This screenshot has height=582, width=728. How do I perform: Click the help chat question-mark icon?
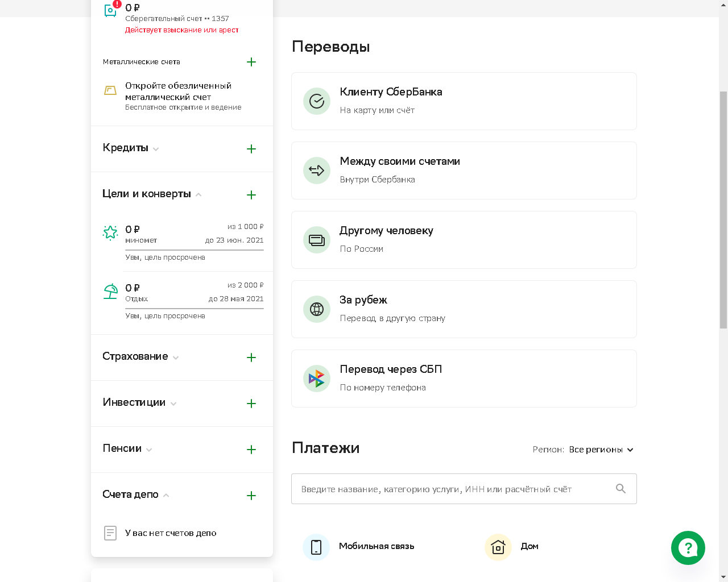pyautogui.click(x=688, y=547)
